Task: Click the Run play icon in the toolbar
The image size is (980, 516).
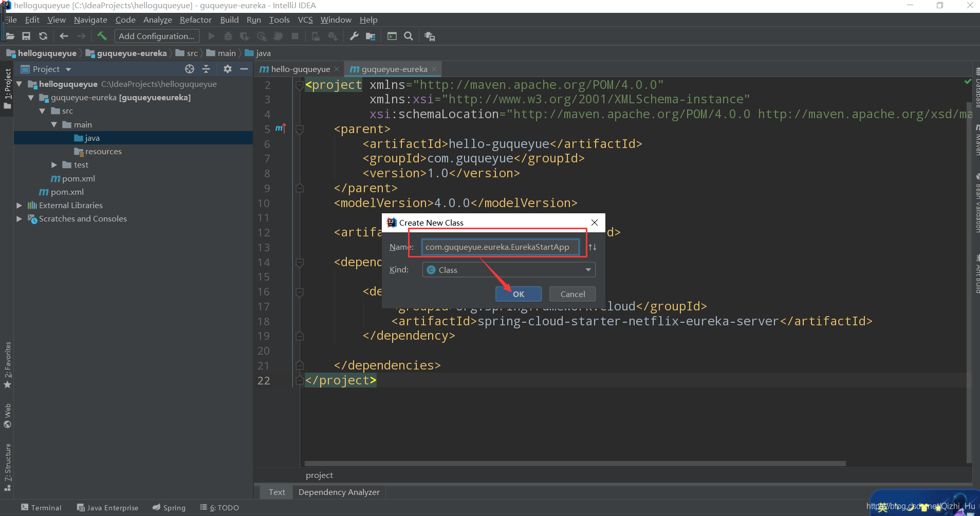Action: pos(211,36)
